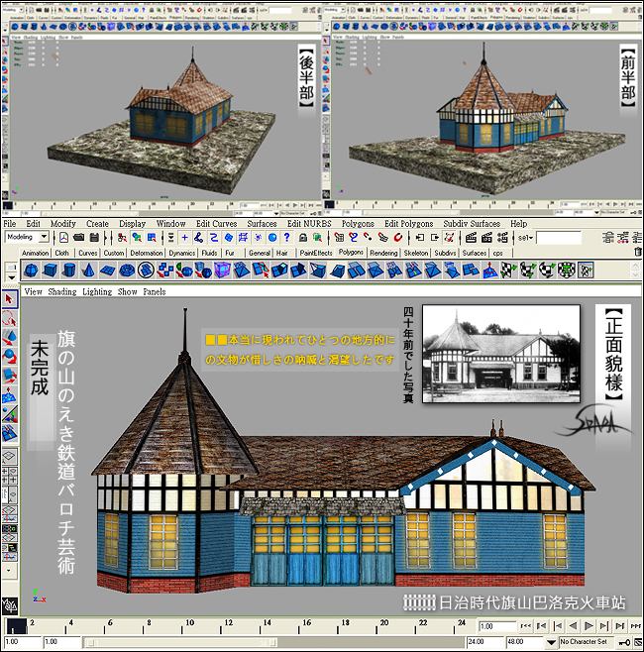Viewport: 644px width, 652px height.
Task: Go to end of playback range
Action: coord(636,625)
